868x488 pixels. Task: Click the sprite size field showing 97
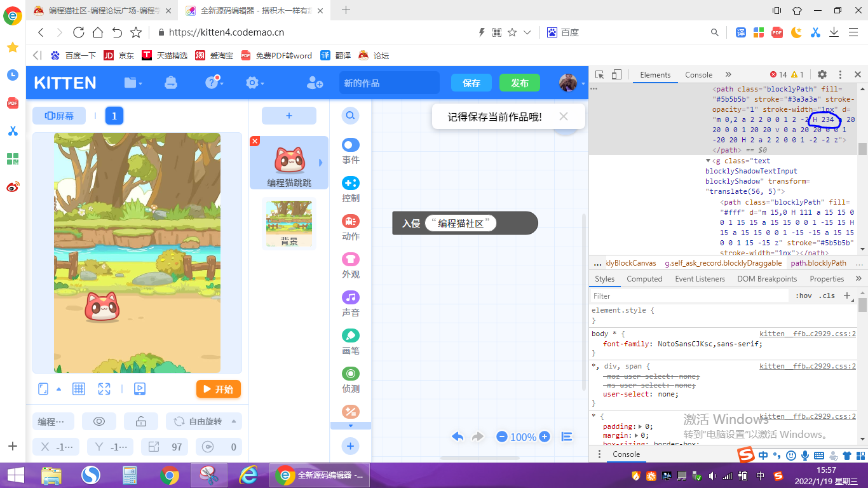[x=165, y=447]
